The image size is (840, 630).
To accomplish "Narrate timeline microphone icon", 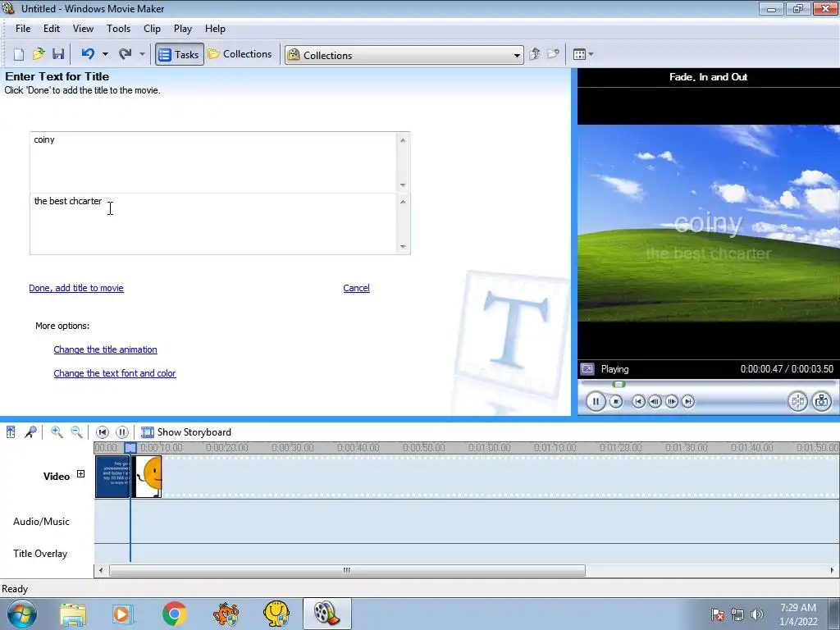I will coord(30,431).
